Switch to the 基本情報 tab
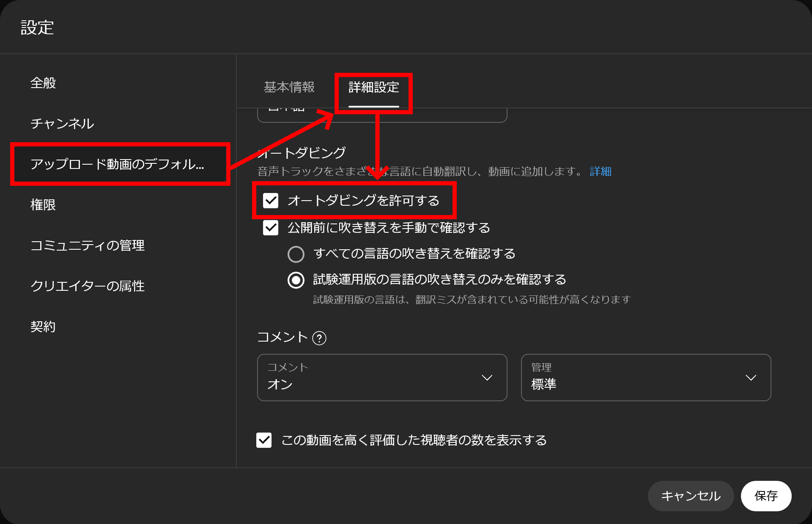This screenshot has height=524, width=812. (289, 87)
